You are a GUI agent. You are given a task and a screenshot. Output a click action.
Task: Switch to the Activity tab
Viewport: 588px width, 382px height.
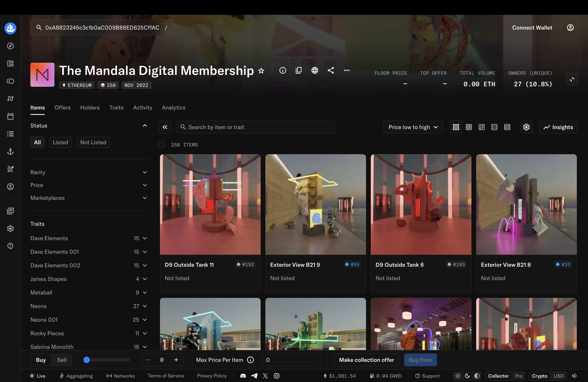[143, 108]
